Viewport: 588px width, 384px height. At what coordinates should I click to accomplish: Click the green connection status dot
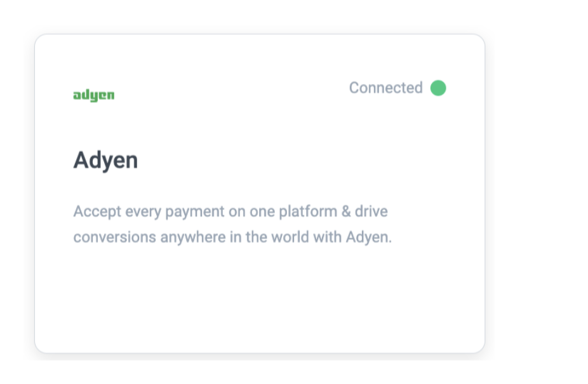click(x=438, y=88)
